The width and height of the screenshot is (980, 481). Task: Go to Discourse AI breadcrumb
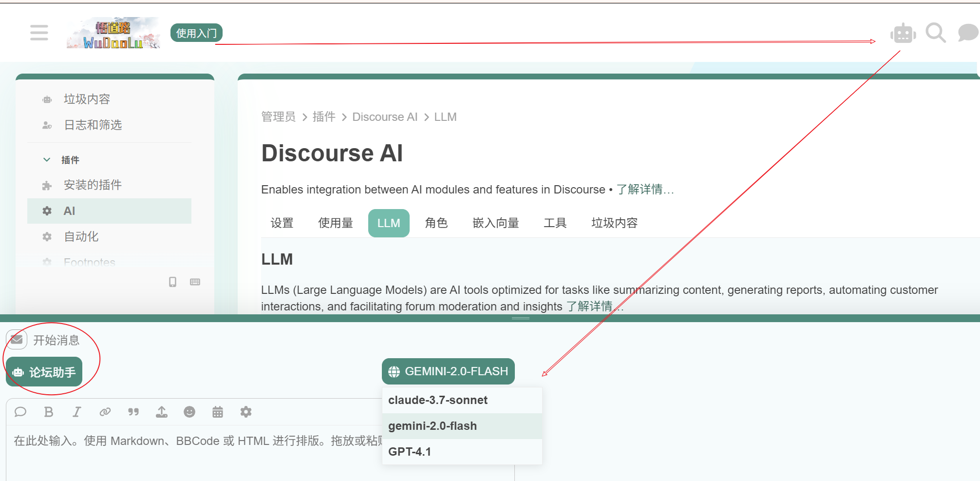click(385, 117)
